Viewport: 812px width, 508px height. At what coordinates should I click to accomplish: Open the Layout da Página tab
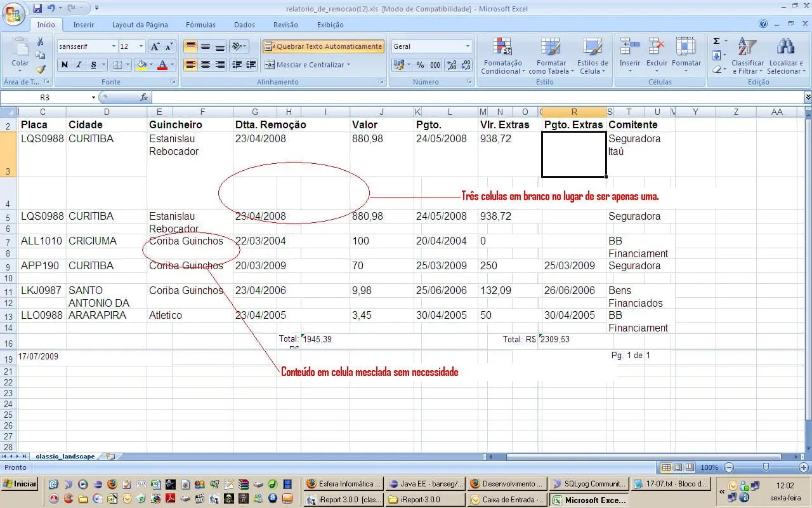[140, 25]
